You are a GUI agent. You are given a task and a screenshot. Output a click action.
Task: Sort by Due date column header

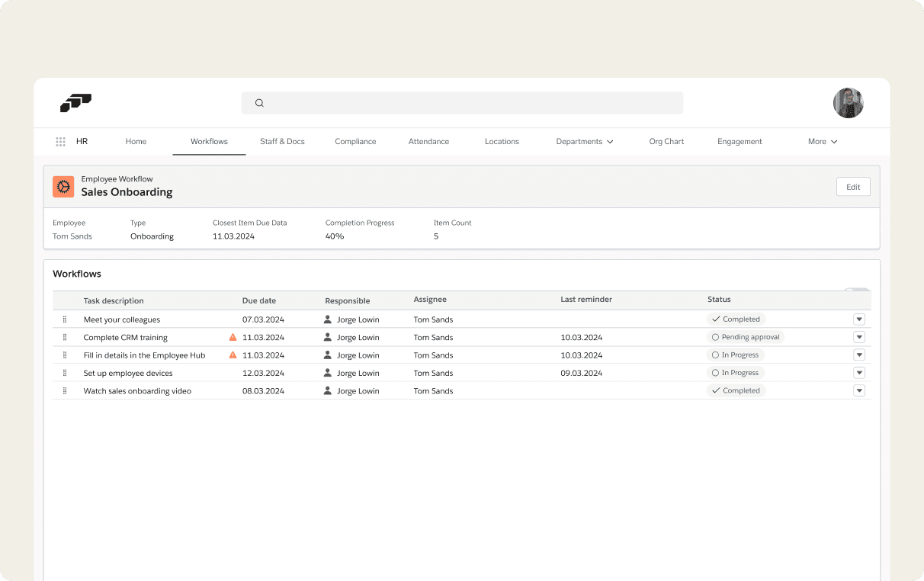[259, 300]
